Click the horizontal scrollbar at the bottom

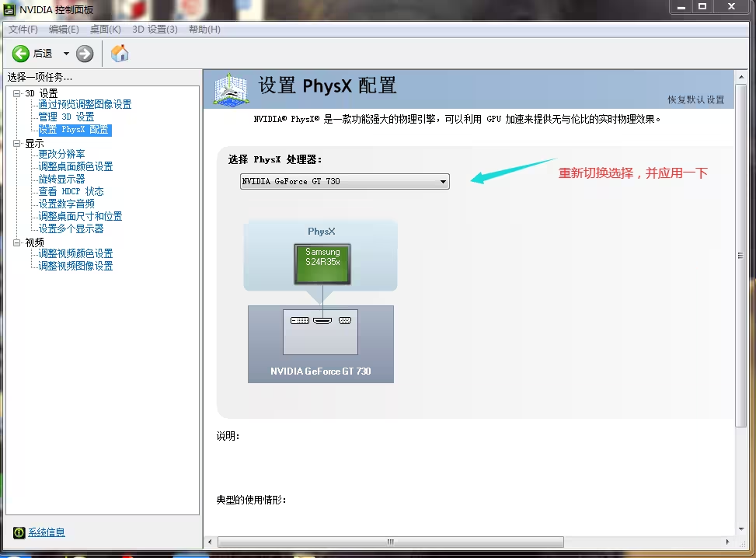click(x=388, y=542)
